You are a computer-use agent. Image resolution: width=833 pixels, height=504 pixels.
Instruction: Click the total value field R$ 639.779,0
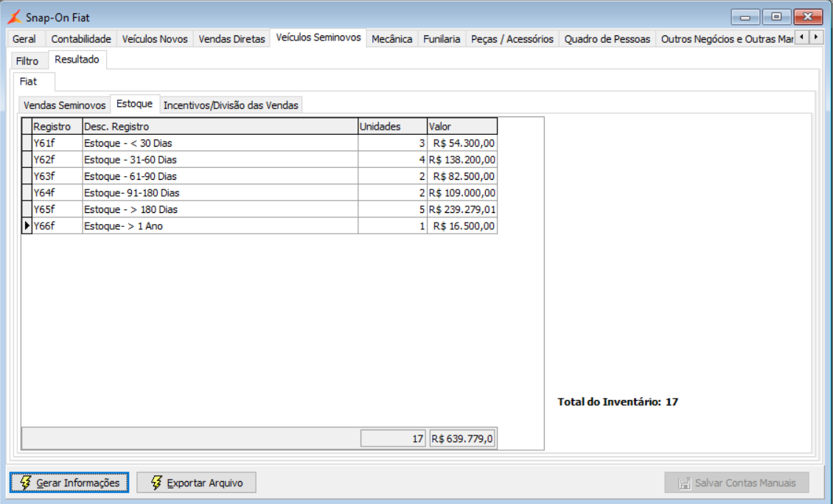pyautogui.click(x=463, y=438)
